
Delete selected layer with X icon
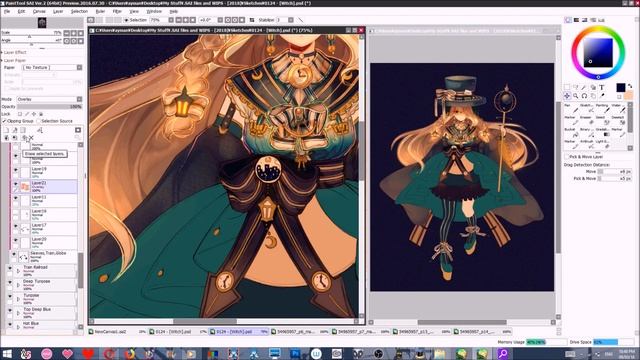(x=31, y=138)
